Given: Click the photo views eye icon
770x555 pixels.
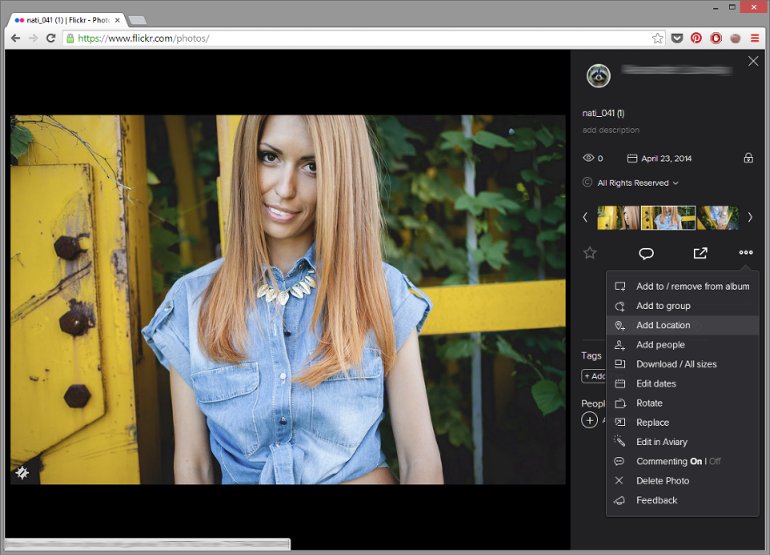Looking at the screenshot, I should 588,158.
